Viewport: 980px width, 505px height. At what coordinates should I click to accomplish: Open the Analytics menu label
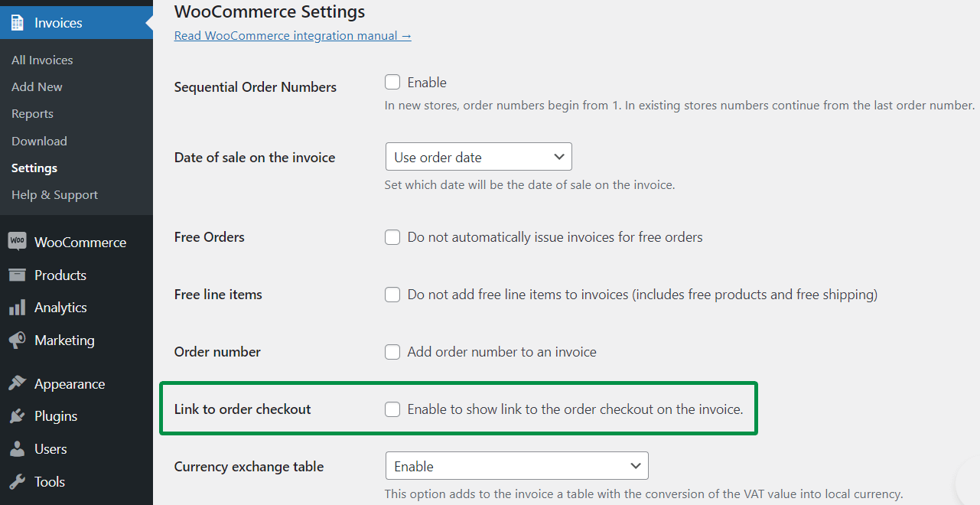click(60, 308)
